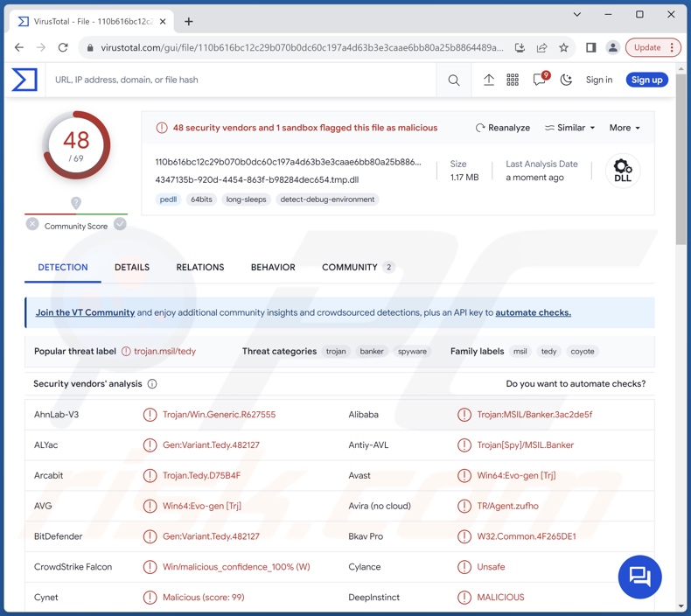
Task: Click the Sign up button
Action: [x=646, y=80]
